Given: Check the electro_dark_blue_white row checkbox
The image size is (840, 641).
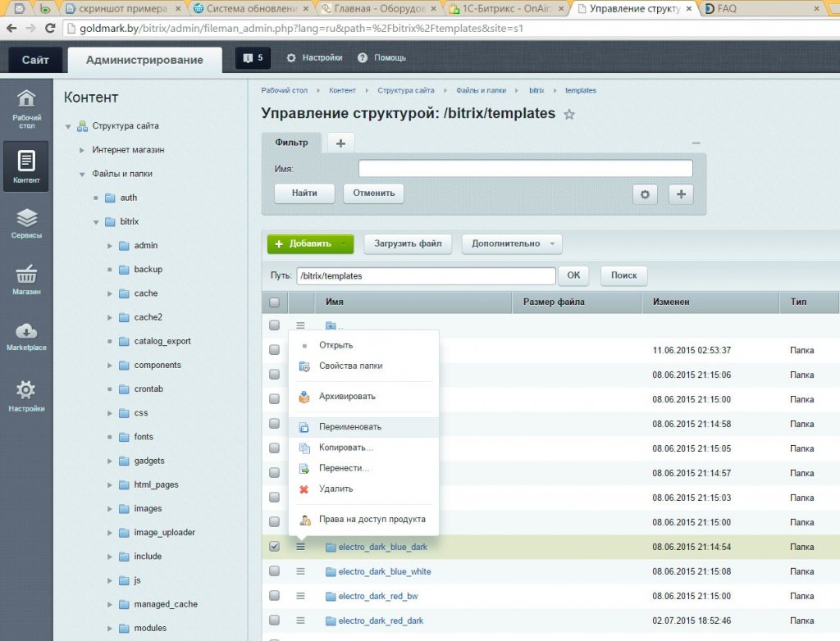Looking at the screenshot, I should point(274,571).
